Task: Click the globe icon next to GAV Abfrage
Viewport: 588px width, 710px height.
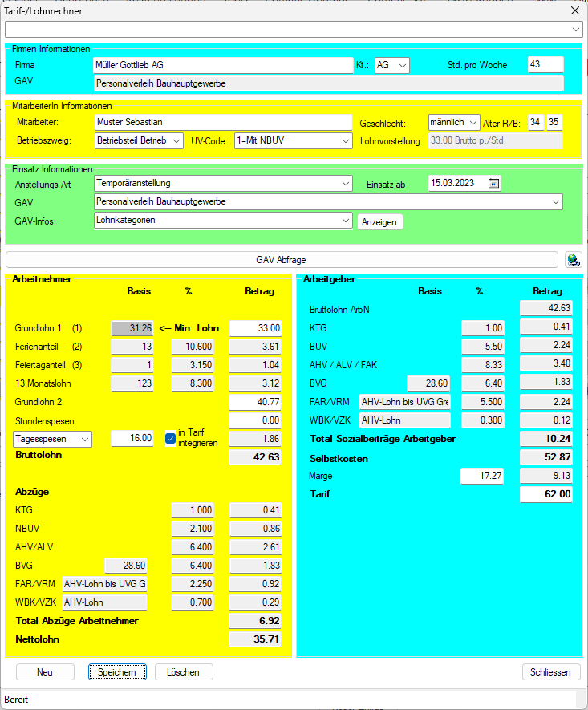Action: 574,260
